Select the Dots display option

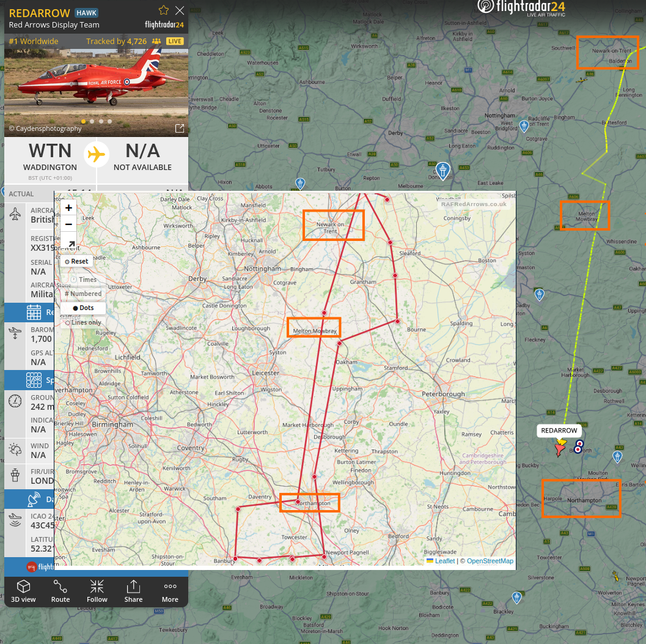pyautogui.click(x=83, y=308)
